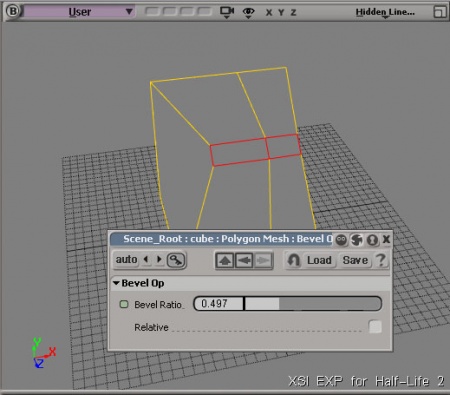Toggle the Z axis button

pyautogui.click(x=293, y=13)
